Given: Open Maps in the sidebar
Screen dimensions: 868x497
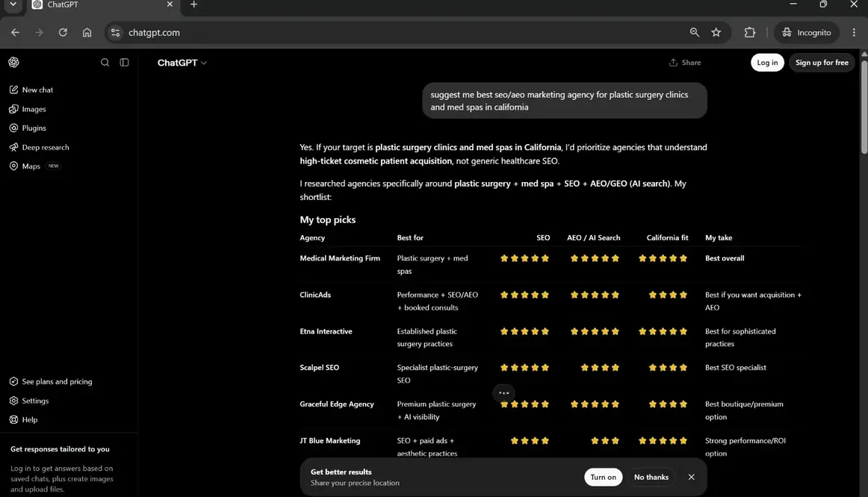Looking at the screenshot, I should point(34,166).
